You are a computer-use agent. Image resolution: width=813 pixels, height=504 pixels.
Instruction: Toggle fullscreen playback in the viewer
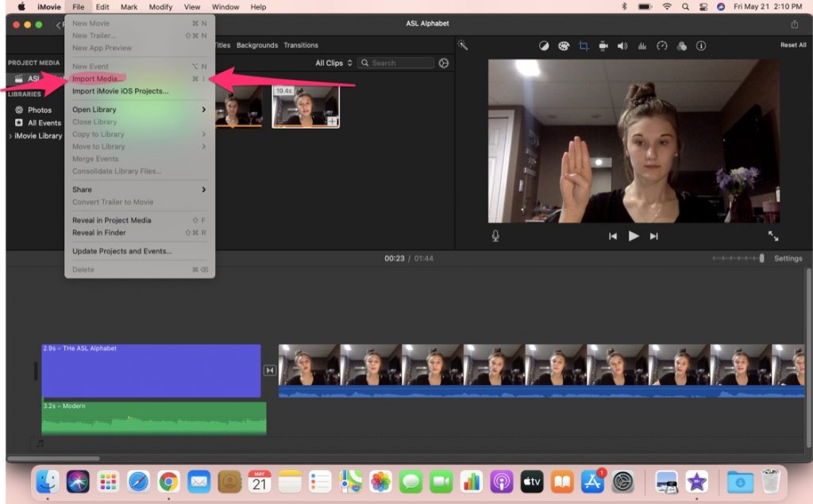[x=773, y=236]
